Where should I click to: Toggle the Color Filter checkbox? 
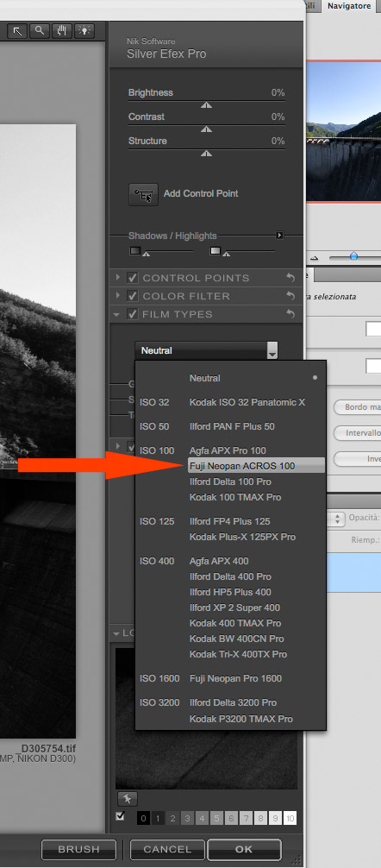tap(133, 296)
